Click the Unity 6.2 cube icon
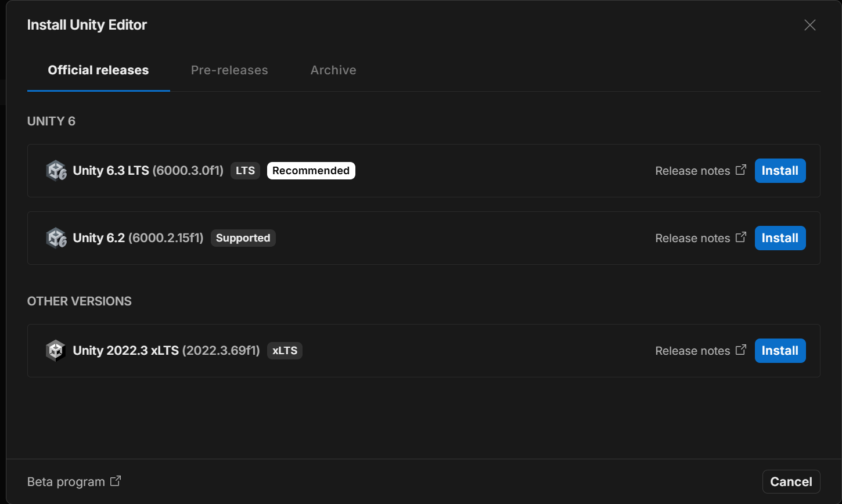842x504 pixels. (56, 238)
